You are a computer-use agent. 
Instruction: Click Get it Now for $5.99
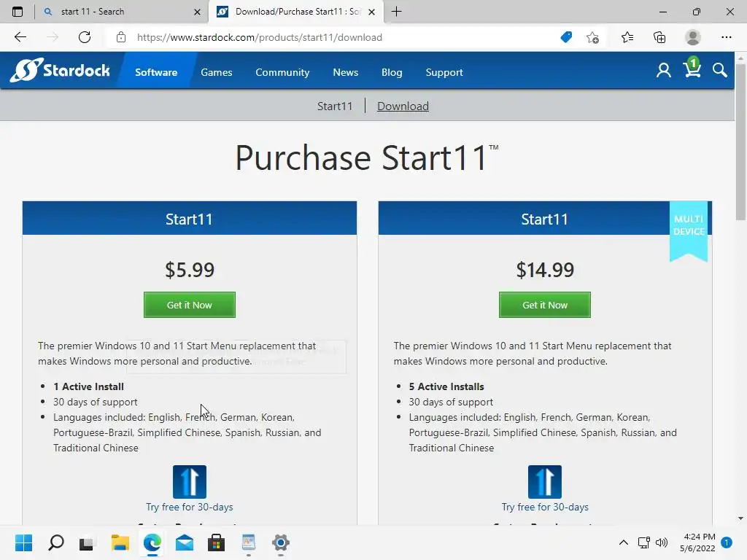click(x=189, y=305)
